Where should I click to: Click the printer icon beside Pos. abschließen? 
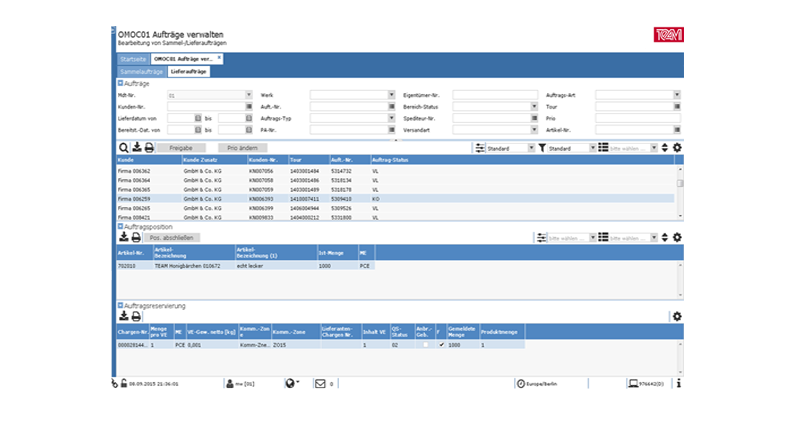pyautogui.click(x=136, y=237)
